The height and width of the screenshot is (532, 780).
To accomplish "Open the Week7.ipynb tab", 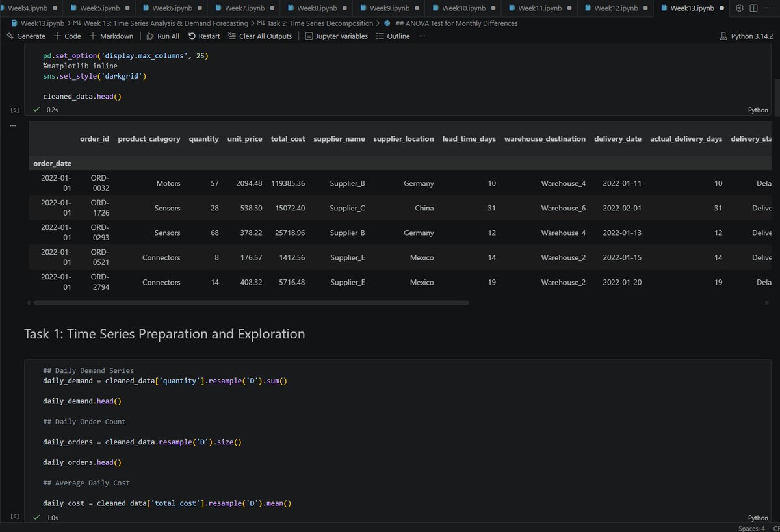I will pyautogui.click(x=244, y=8).
